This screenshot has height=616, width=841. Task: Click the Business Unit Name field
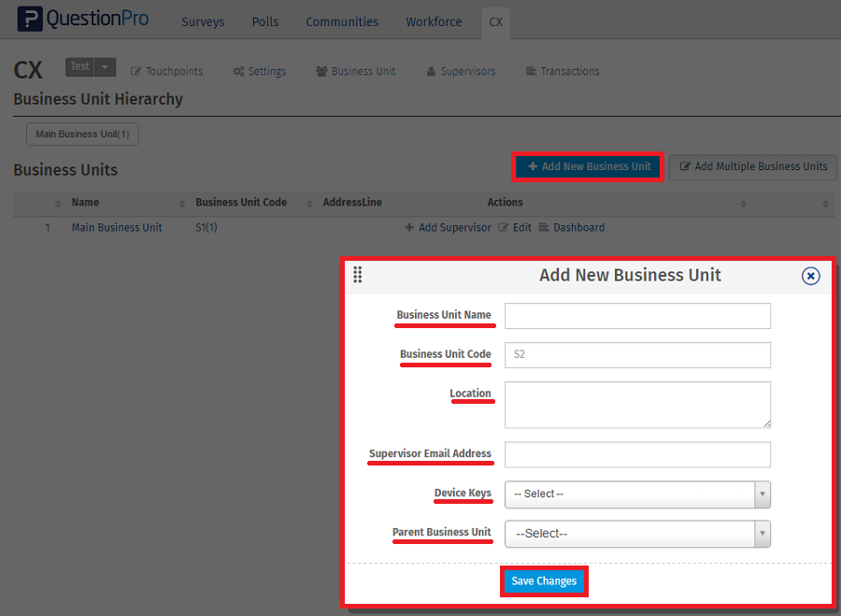(637, 316)
